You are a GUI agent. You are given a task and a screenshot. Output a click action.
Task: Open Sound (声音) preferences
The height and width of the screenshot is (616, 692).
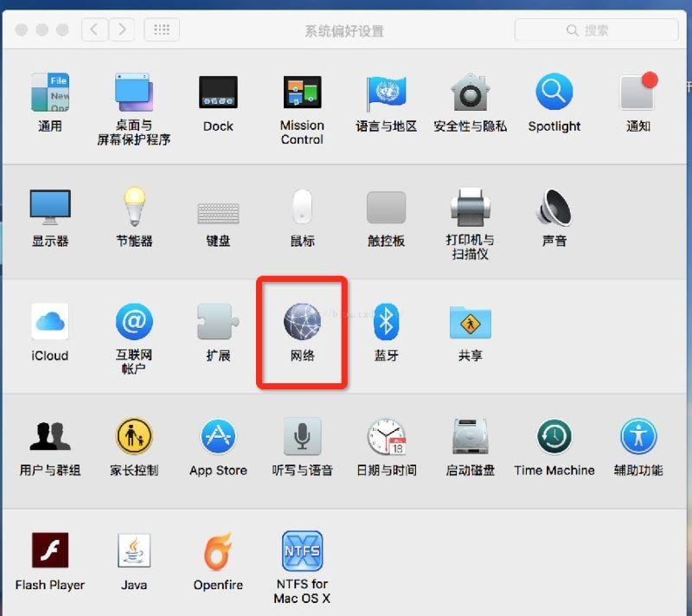(554, 214)
